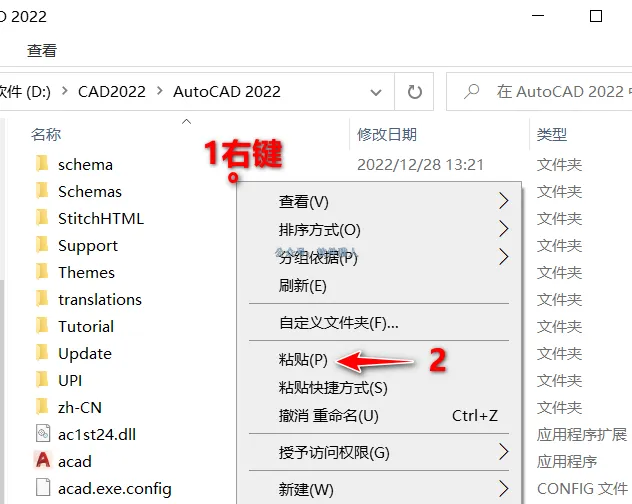The height and width of the screenshot is (504, 632).
Task: Select the schema folder name
Action: click(x=85, y=165)
